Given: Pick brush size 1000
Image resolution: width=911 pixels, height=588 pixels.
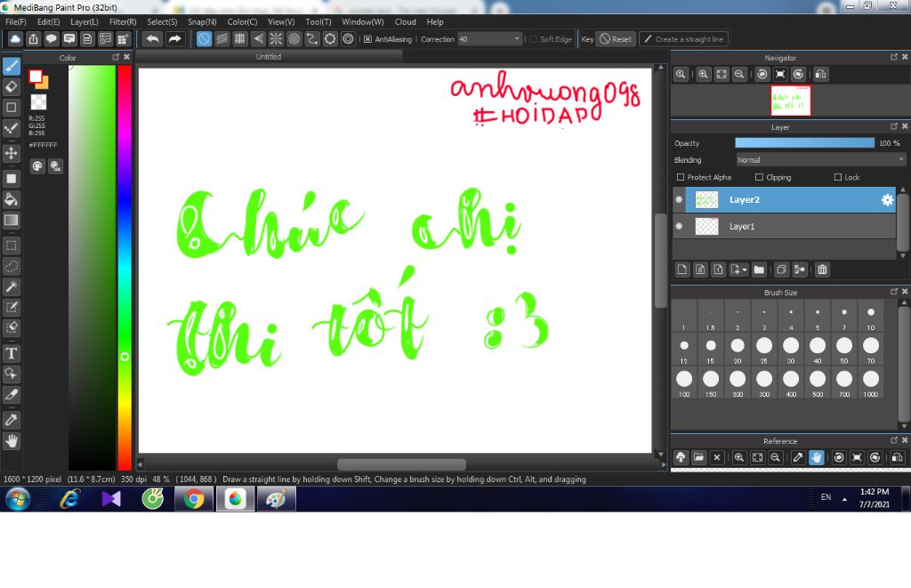Looking at the screenshot, I should 870,383.
